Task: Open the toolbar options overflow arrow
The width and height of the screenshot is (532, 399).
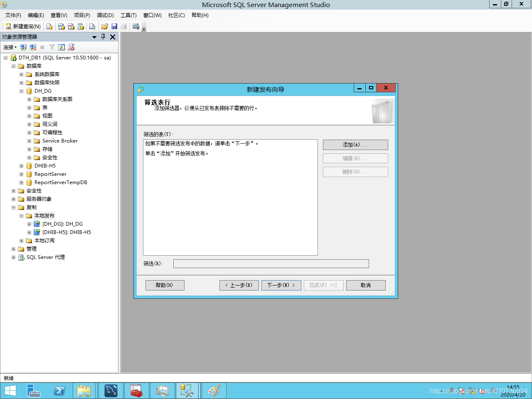Action: 144,28
